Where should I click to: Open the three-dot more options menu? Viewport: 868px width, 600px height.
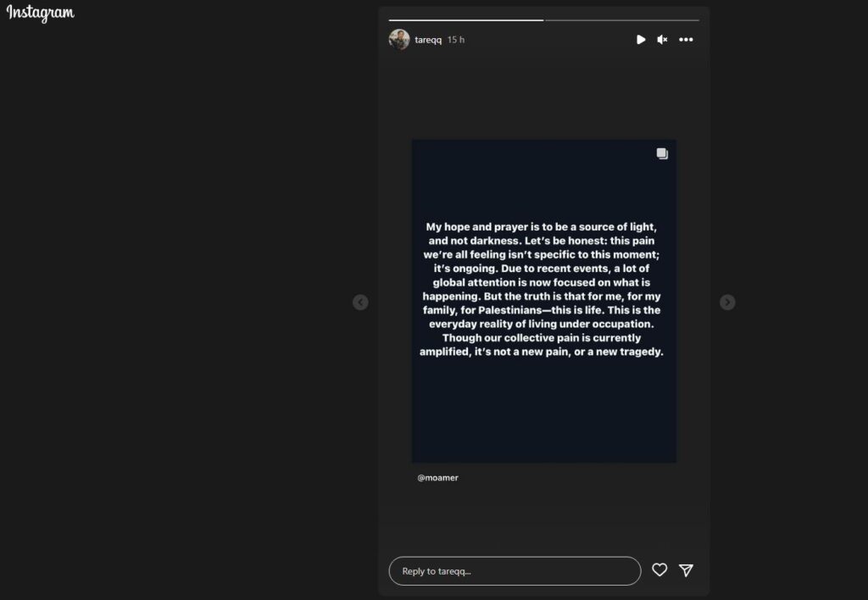(x=686, y=39)
